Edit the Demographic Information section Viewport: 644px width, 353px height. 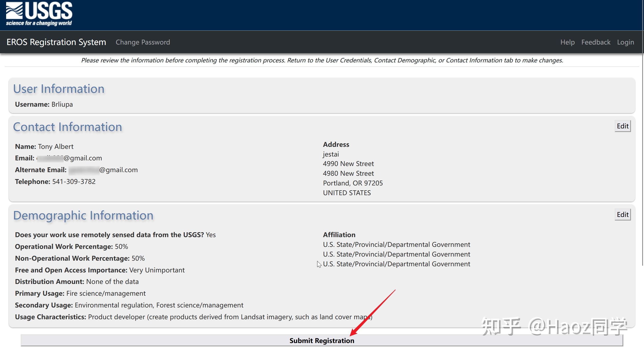pyautogui.click(x=622, y=215)
